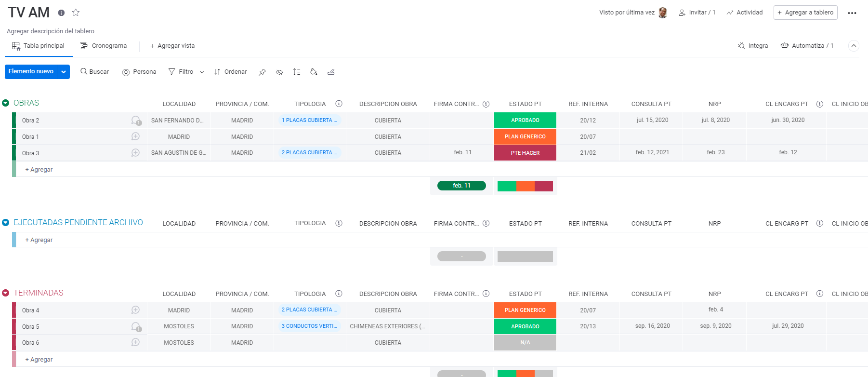The height and width of the screenshot is (377, 868).
Task: Collapse the OBRAS group
Action: pyautogui.click(x=6, y=103)
